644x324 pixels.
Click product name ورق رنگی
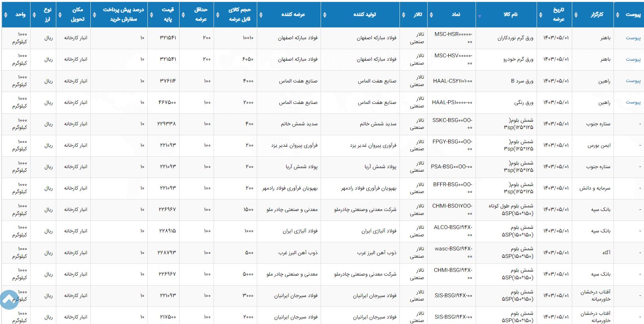[524, 102]
